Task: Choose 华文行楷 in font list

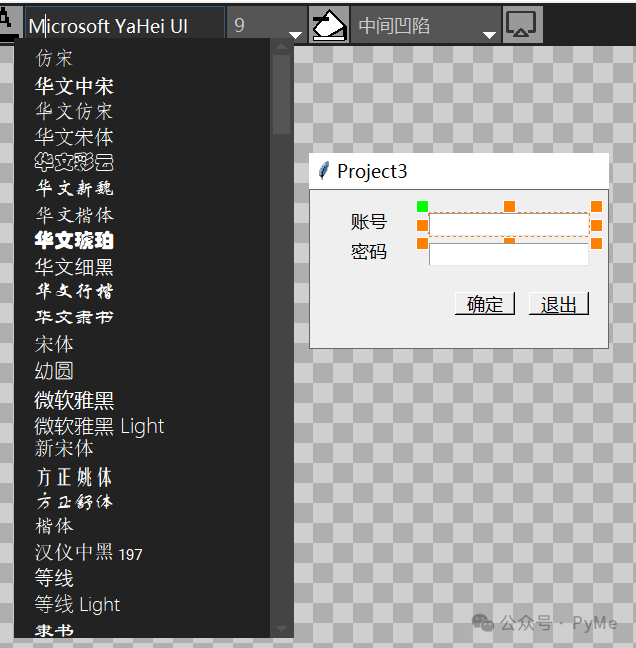Action: pos(74,291)
